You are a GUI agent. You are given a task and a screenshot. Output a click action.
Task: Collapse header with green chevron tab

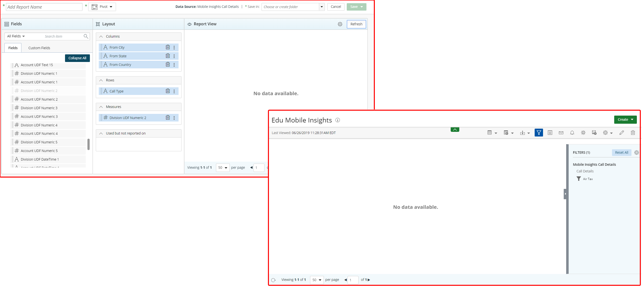(455, 129)
